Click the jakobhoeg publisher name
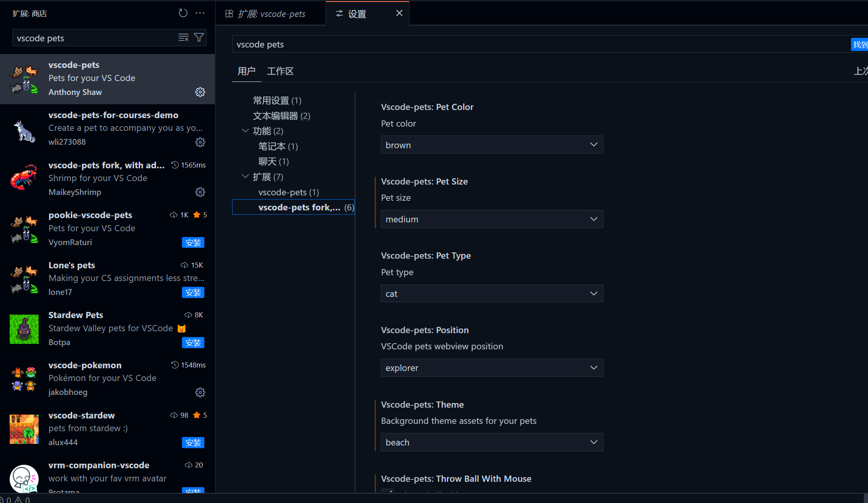The width and height of the screenshot is (868, 503). click(68, 392)
